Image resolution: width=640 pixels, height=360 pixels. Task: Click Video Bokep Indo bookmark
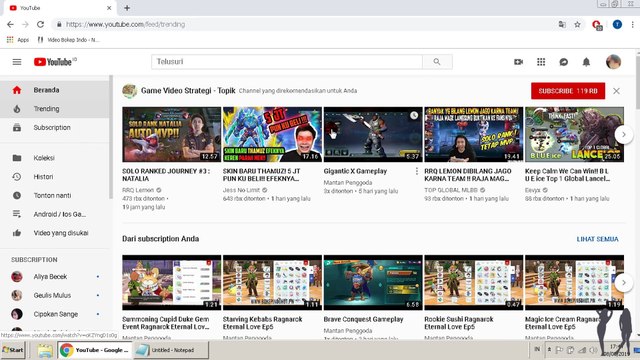point(68,40)
